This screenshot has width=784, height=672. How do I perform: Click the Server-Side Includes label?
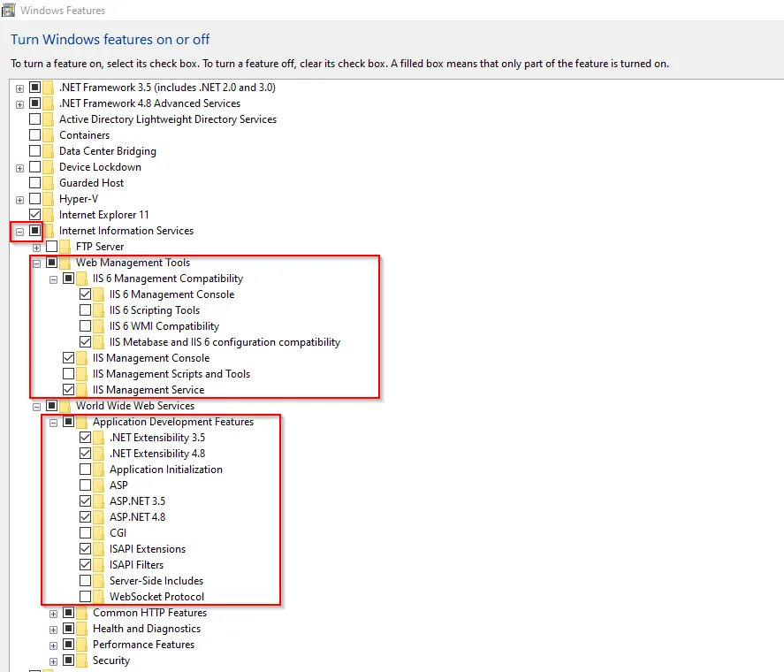156,581
